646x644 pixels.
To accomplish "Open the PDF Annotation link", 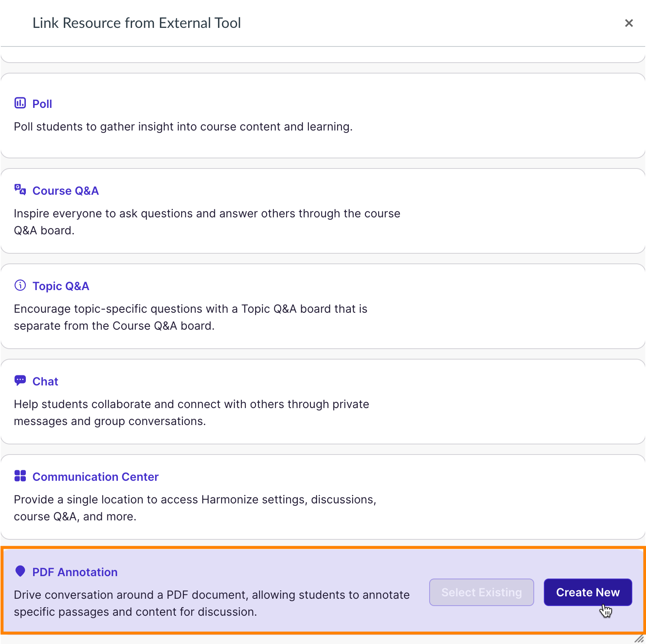I will (75, 572).
